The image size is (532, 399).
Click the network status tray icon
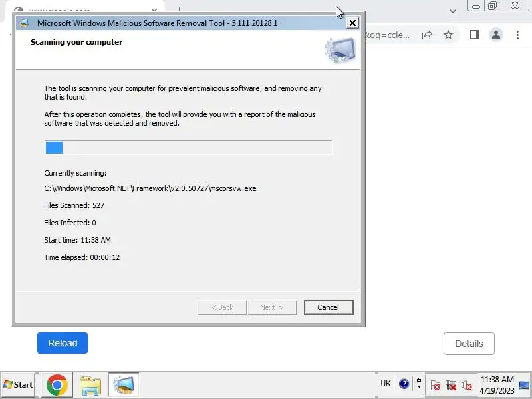[451, 385]
